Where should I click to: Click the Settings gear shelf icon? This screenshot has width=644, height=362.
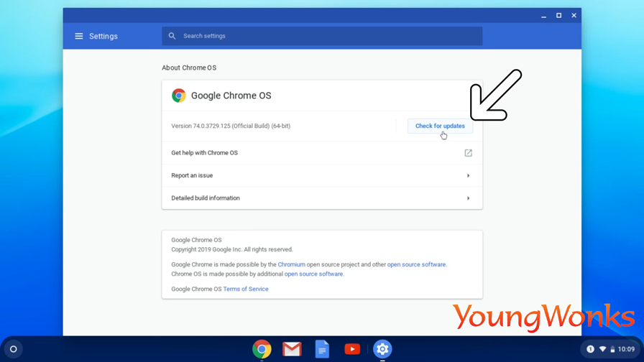pyautogui.click(x=382, y=349)
